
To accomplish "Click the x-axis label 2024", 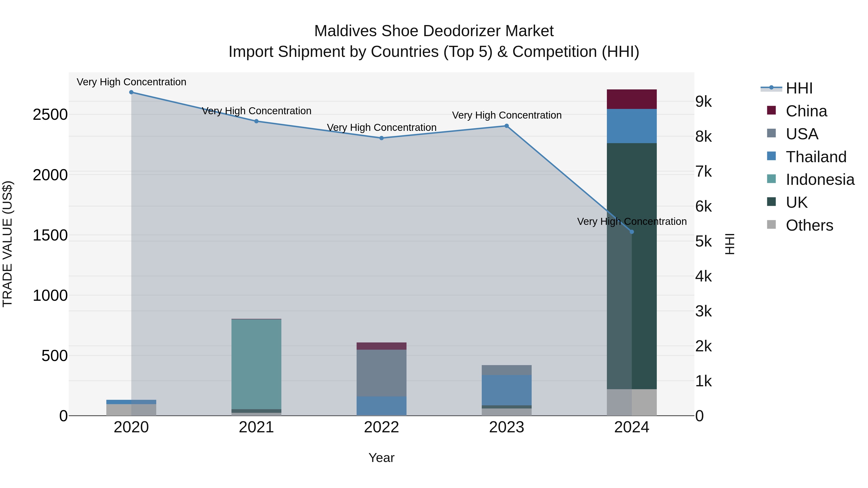I will coord(632,427).
